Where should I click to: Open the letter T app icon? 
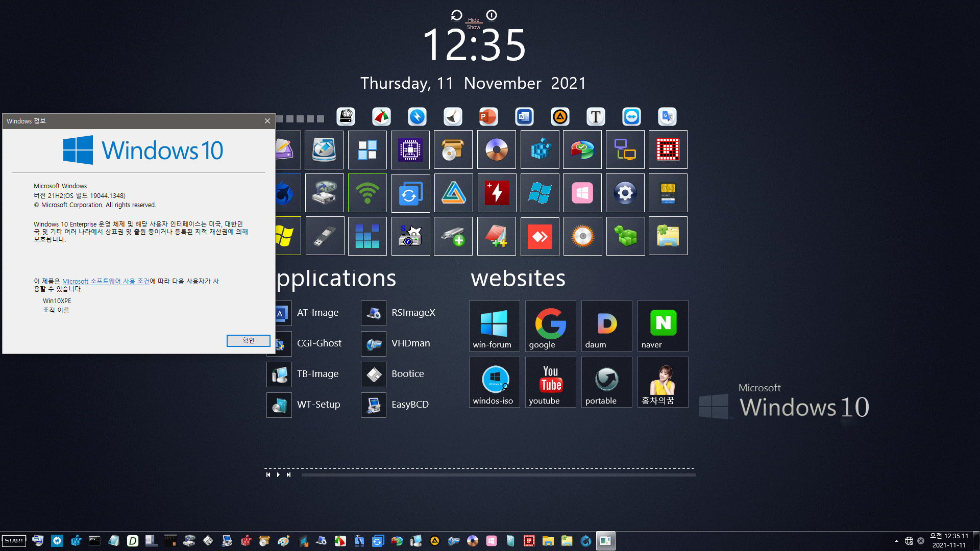(x=596, y=117)
